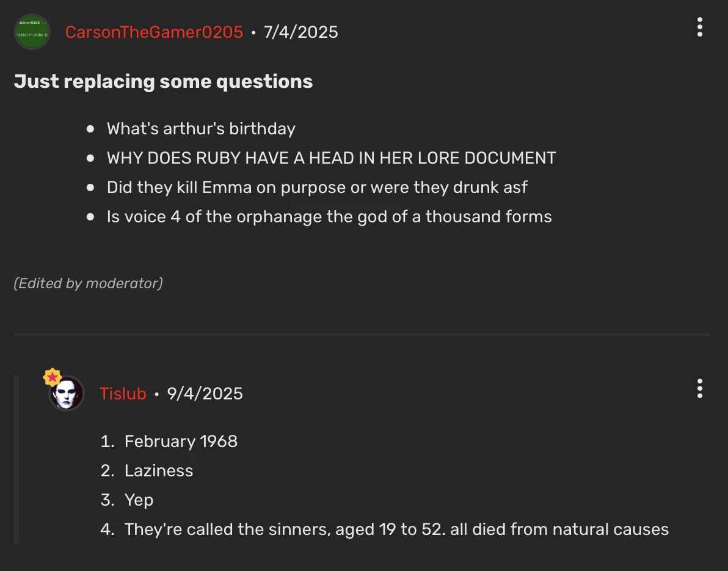Click the star moderator badge on Tislub's avatar
Viewport: 728px width, 571px height.
[53, 376]
